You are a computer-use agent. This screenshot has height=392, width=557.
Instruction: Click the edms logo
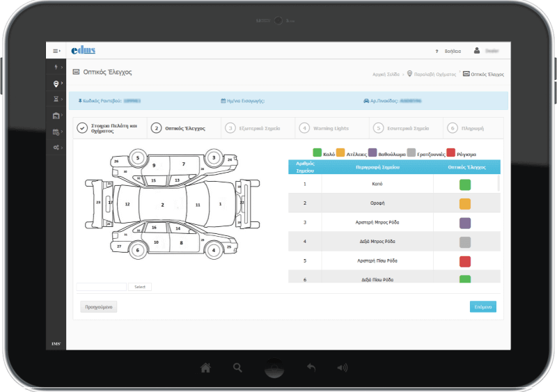[x=84, y=50]
